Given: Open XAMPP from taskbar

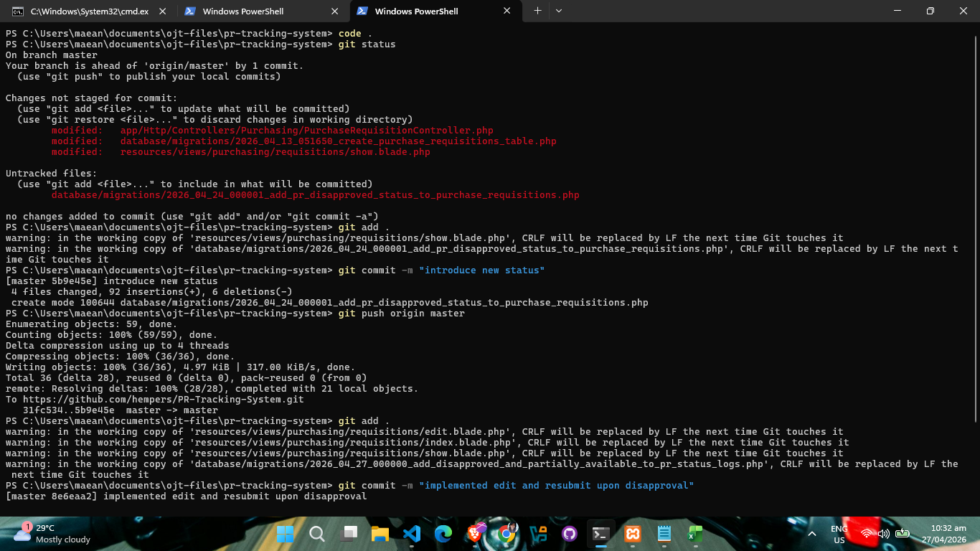Looking at the screenshot, I should [633, 534].
